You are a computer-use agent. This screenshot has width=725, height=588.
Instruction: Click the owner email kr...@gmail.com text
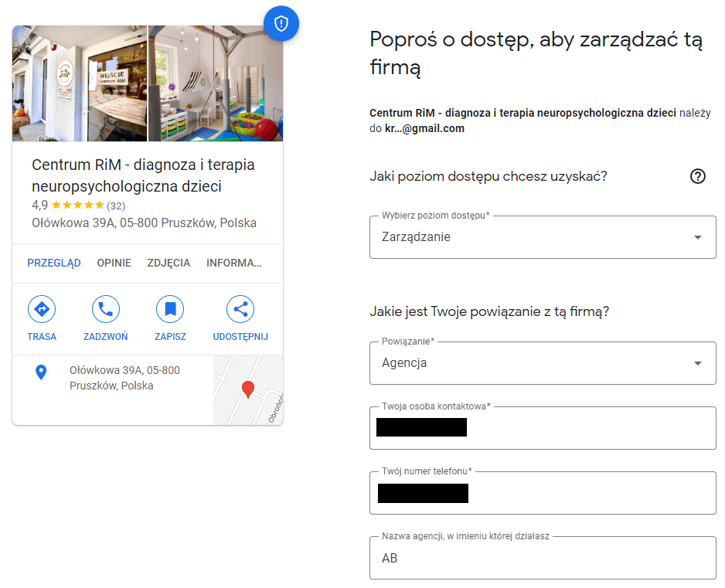(x=424, y=128)
